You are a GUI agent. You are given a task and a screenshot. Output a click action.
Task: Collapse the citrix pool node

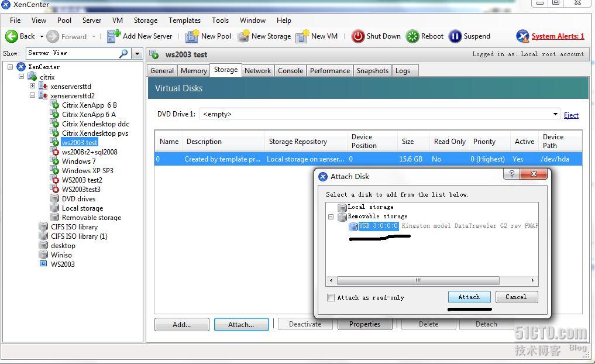pos(21,76)
